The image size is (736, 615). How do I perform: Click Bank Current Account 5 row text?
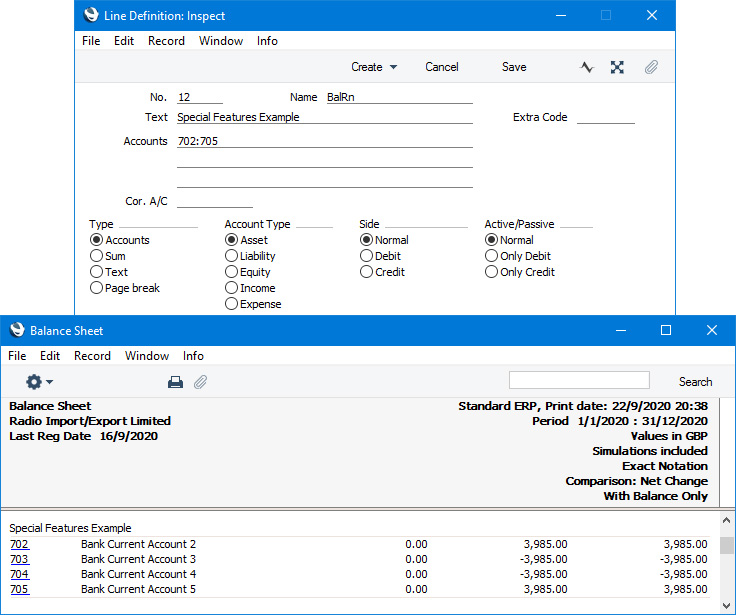[x=138, y=589]
